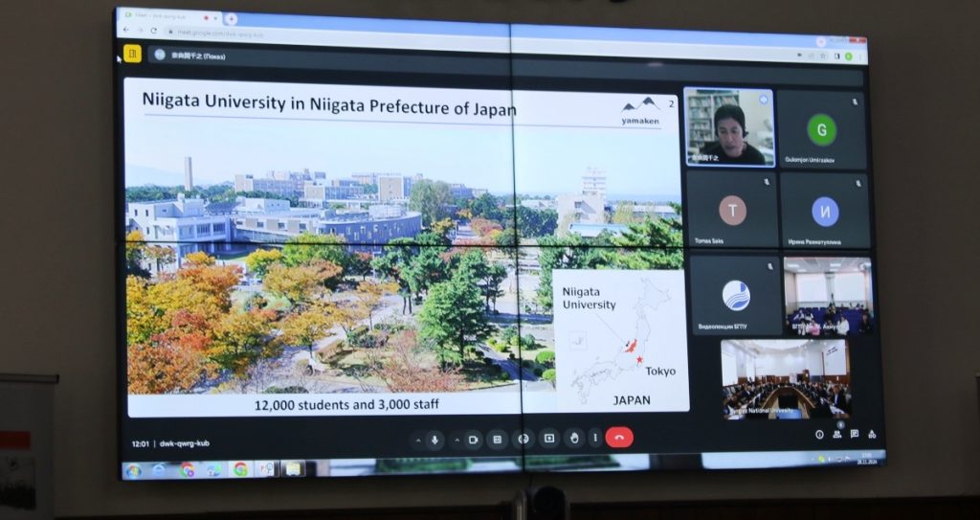Leave the call with red hang-up button
The height and width of the screenshot is (520, 980).
[x=619, y=438]
